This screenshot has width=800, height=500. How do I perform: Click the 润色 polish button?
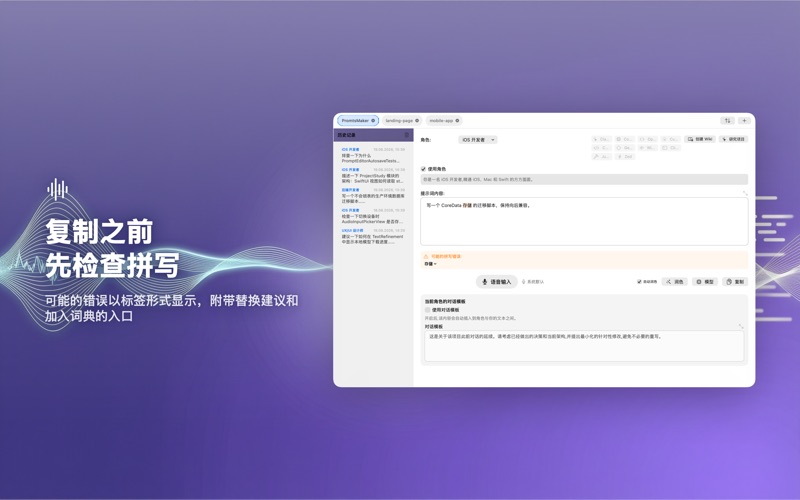[x=674, y=282]
